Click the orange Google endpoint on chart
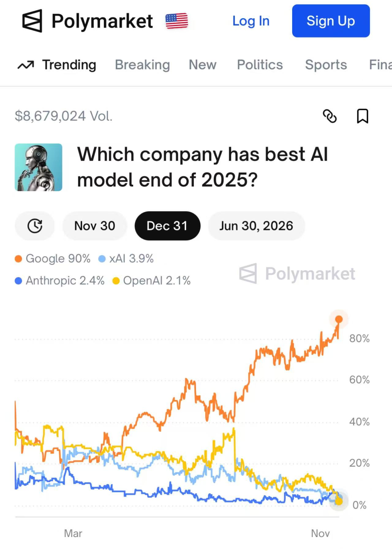 coord(339,319)
